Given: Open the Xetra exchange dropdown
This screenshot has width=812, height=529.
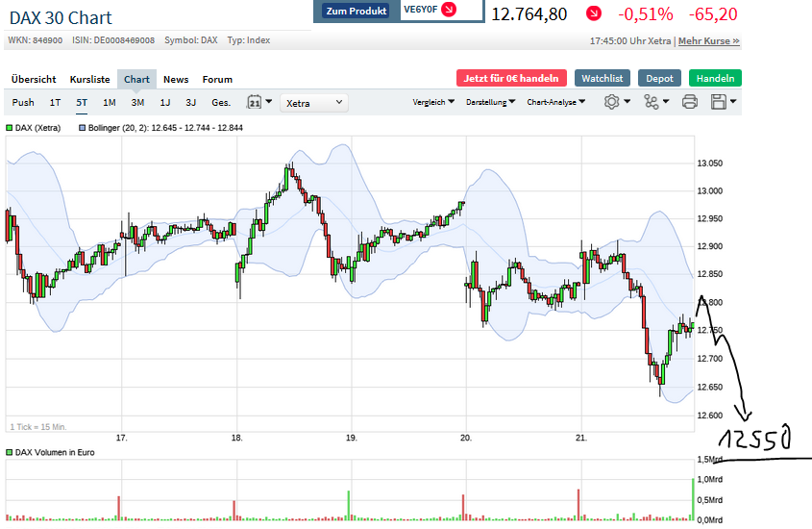Looking at the screenshot, I should (313, 102).
